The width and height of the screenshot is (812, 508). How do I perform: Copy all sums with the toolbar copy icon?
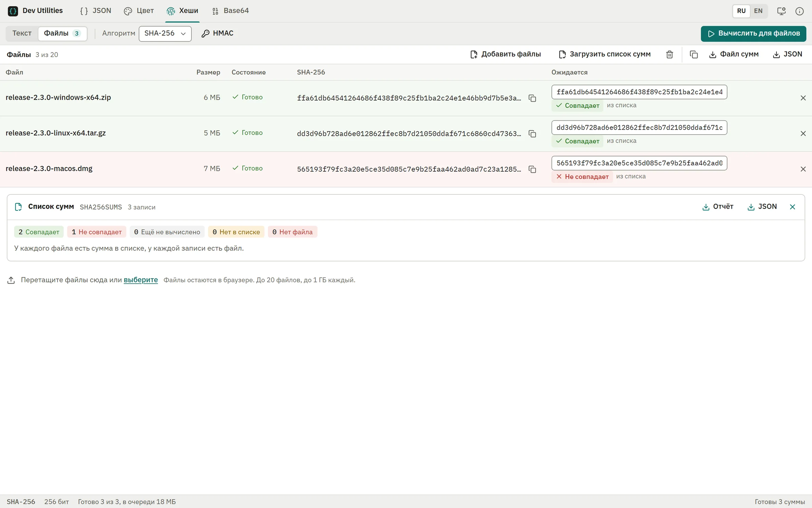[x=694, y=55]
